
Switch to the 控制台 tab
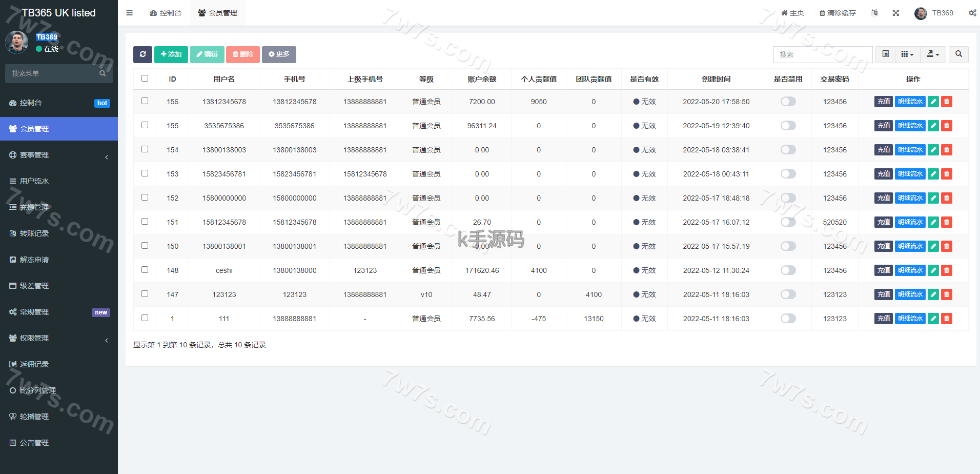pos(166,13)
